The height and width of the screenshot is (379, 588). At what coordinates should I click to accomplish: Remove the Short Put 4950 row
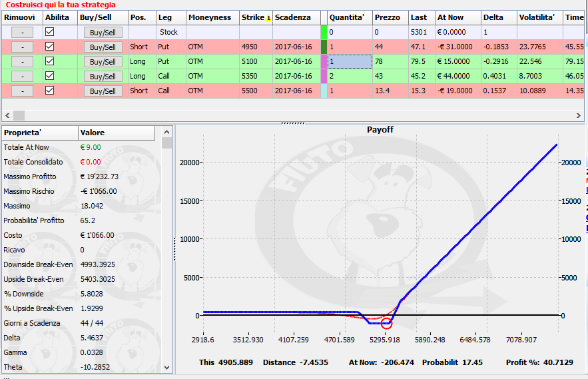(22, 47)
